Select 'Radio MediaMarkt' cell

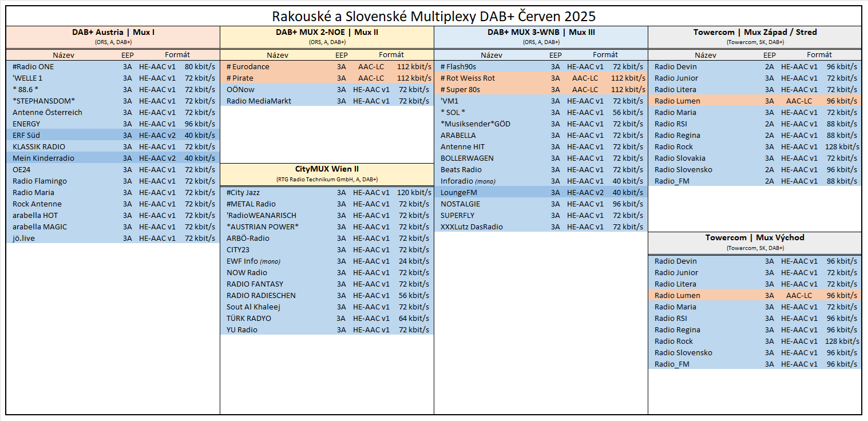tap(259, 101)
